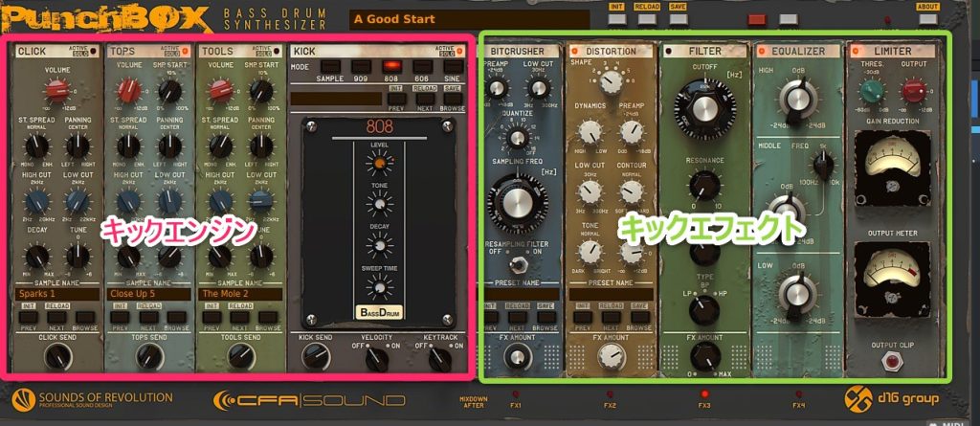Set mixdown after FX3 LED
The height and width of the screenshot is (426, 980).
704,393
